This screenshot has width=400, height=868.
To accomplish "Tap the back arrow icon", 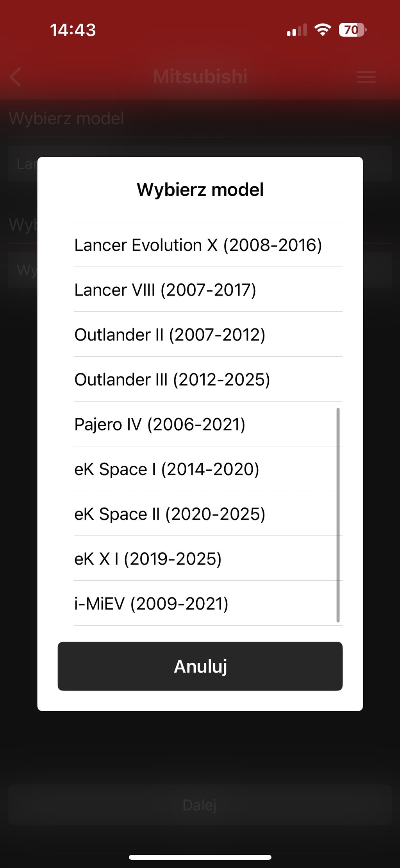I will point(15,77).
